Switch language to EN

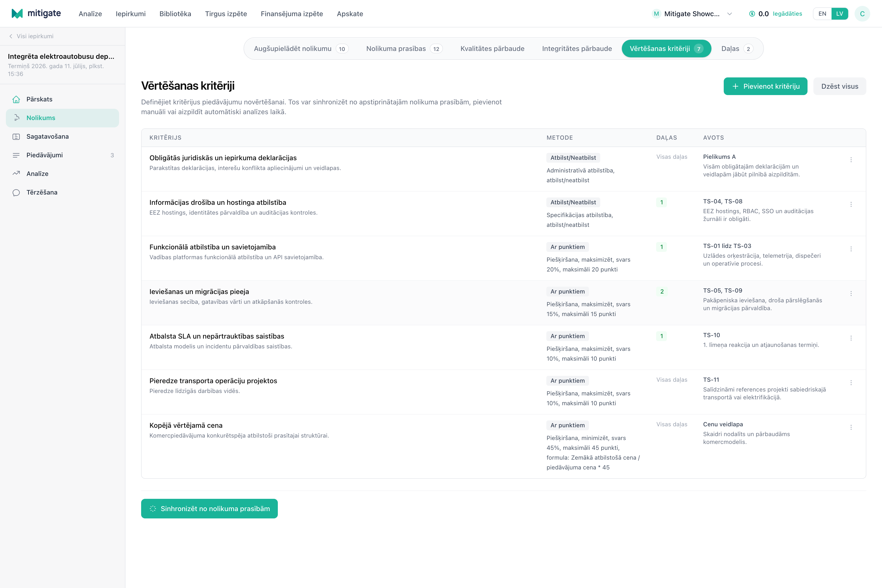click(822, 14)
